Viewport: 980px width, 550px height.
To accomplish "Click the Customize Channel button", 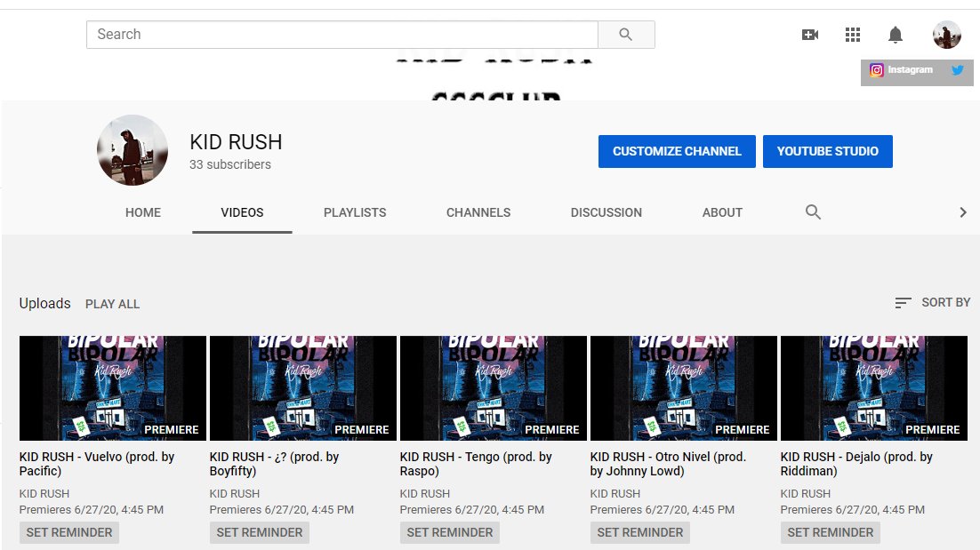I will [677, 151].
